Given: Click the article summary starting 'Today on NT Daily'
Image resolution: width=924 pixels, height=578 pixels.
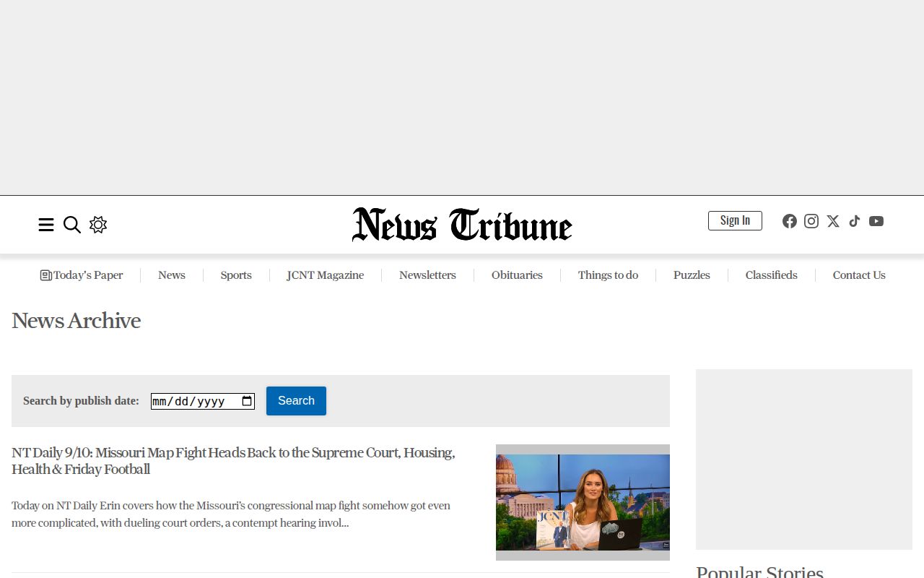Looking at the screenshot, I should tap(231, 514).
